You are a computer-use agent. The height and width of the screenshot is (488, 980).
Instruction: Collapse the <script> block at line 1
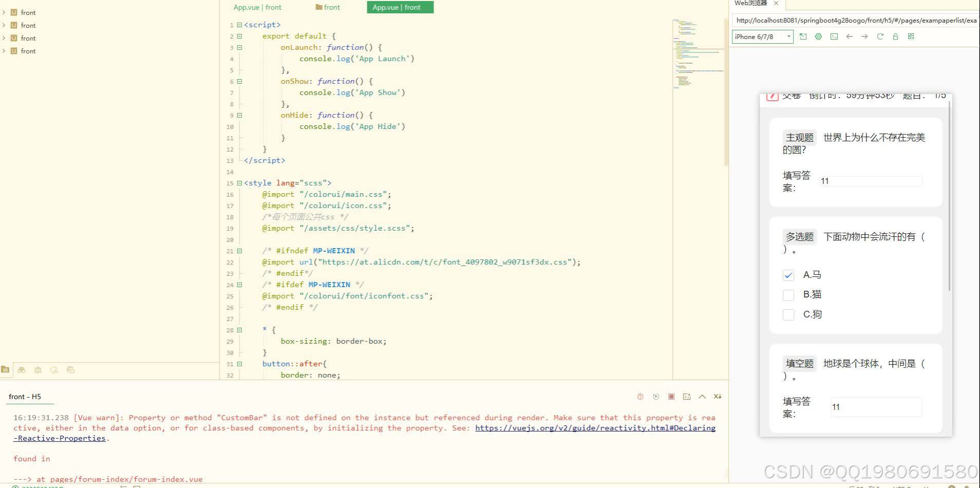tap(239, 25)
